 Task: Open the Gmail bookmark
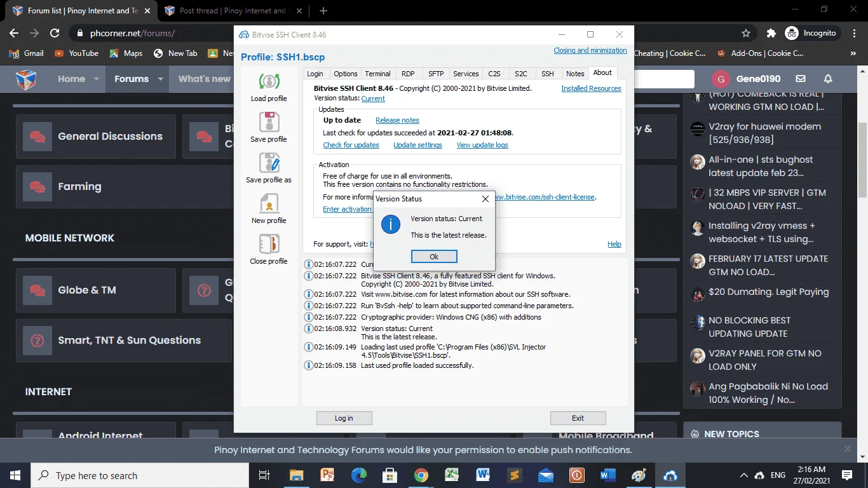click(x=27, y=53)
